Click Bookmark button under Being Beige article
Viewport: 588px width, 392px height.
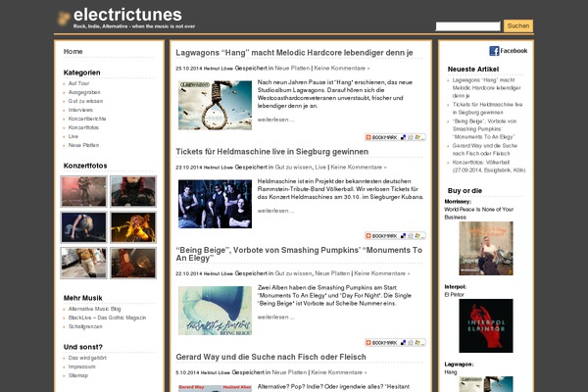395,342
